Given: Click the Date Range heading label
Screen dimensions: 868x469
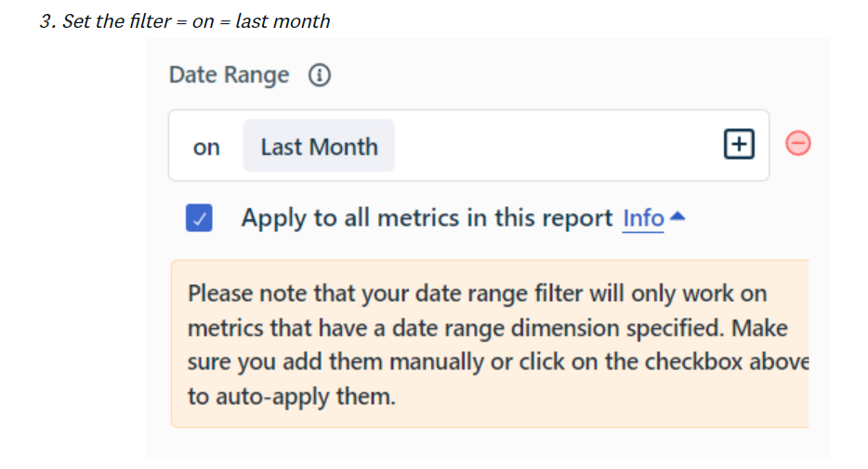Looking at the screenshot, I should (230, 74).
